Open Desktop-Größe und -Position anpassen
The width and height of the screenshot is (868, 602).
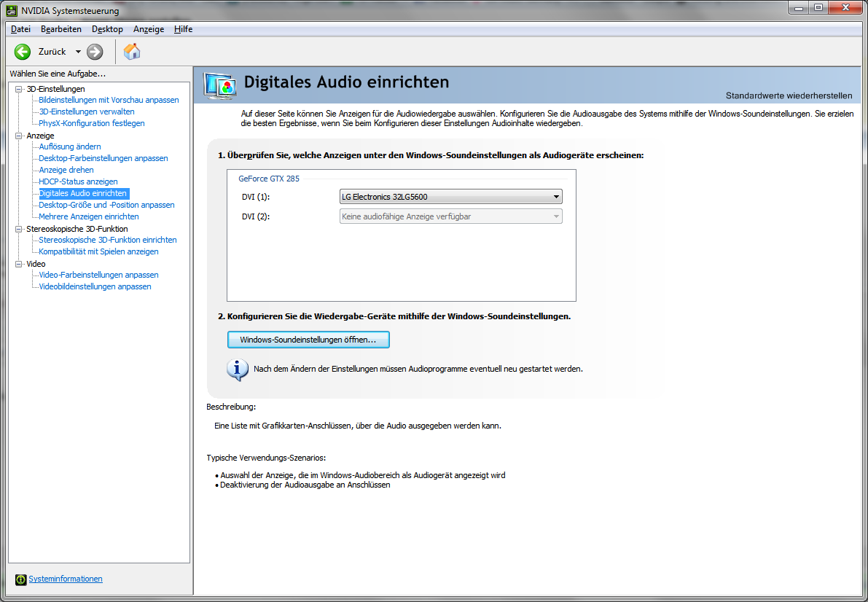click(x=106, y=204)
